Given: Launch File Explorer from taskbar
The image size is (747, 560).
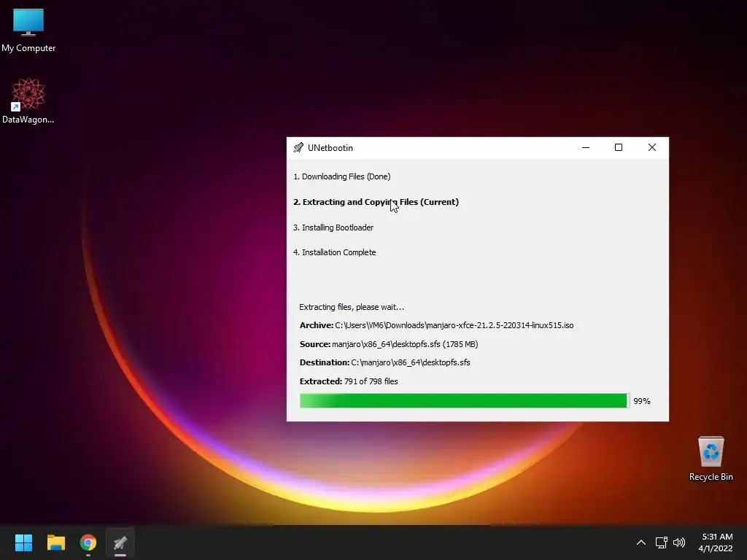Looking at the screenshot, I should [x=56, y=542].
